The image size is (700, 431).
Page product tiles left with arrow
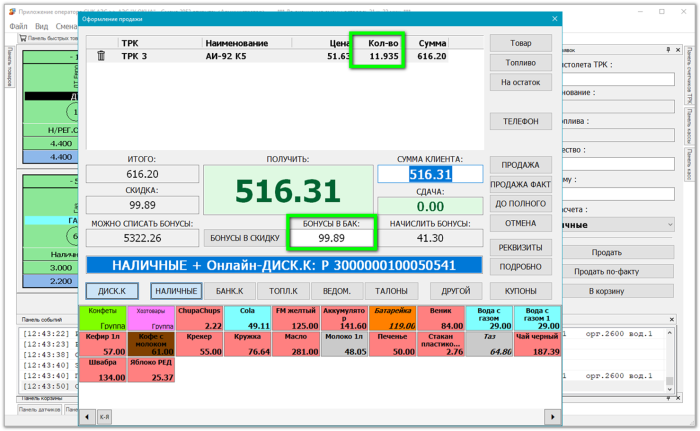(87, 417)
